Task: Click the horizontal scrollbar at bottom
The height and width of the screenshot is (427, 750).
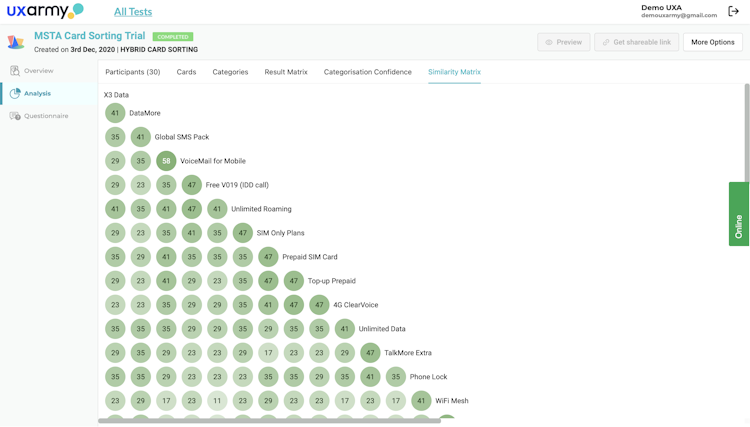Action: 270,421
